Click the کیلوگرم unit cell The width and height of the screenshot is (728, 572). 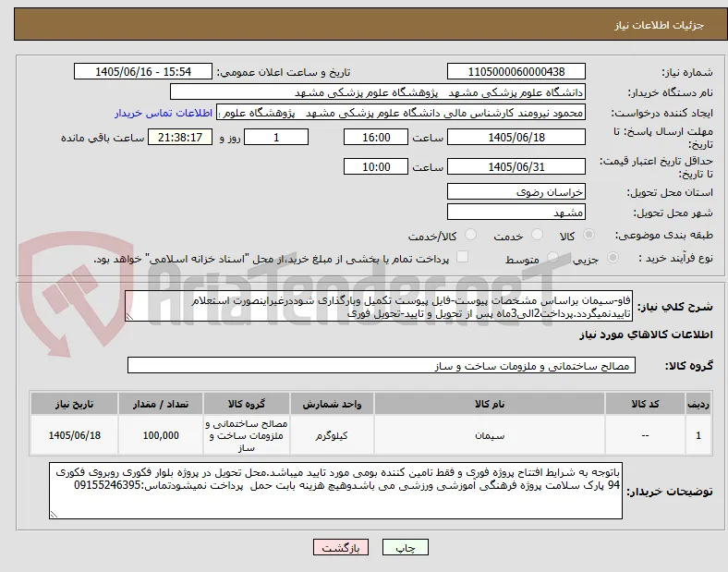pos(332,435)
